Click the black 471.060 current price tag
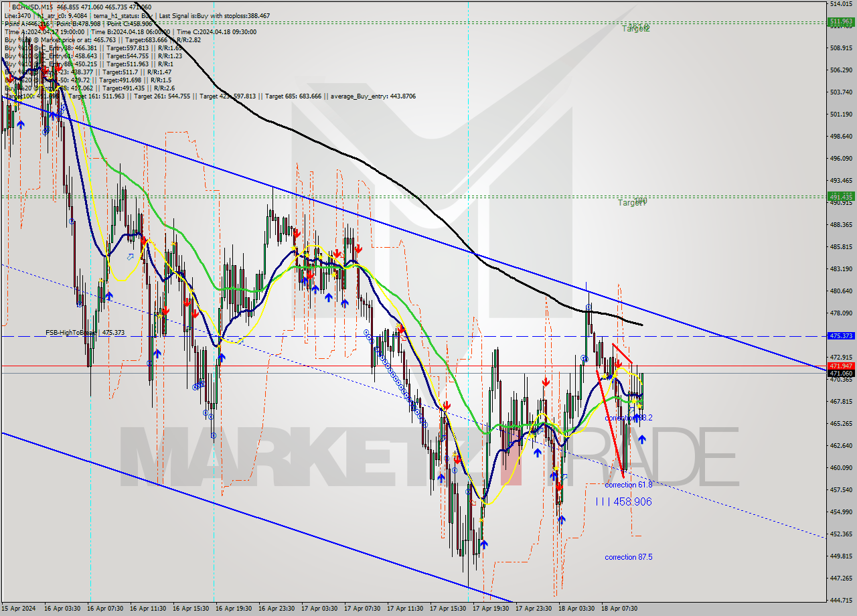Image resolution: width=857 pixels, height=616 pixels. 841,374
